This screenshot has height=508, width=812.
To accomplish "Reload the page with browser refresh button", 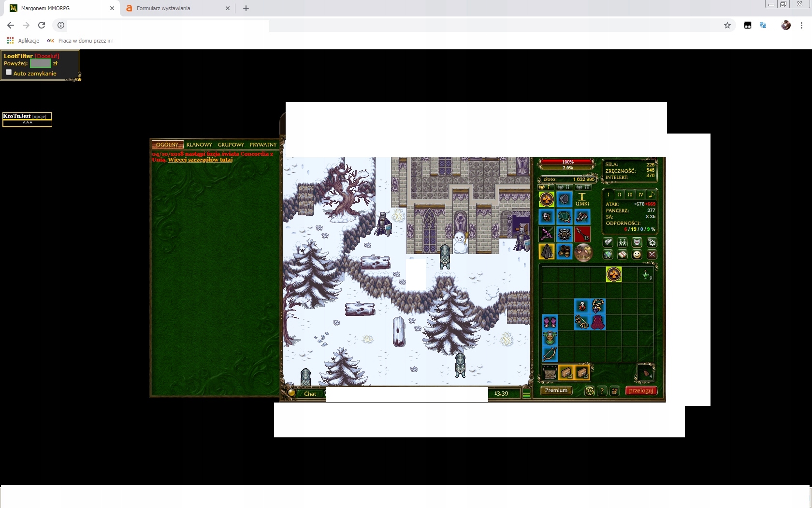I will pos(42,25).
